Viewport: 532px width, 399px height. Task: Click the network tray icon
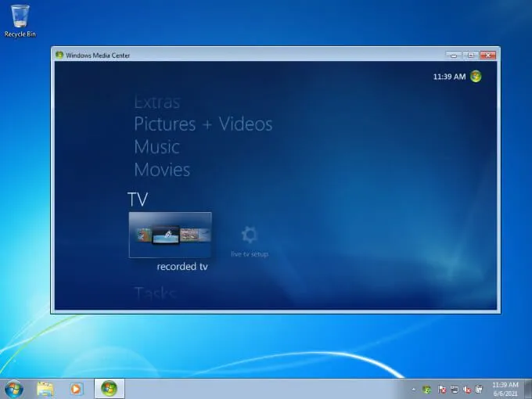[455, 390]
